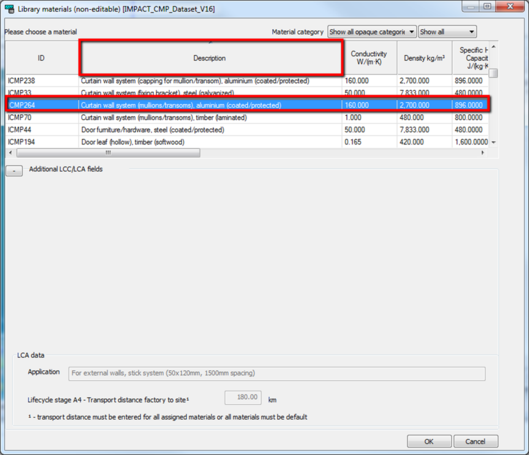This screenshot has height=455, width=529.
Task: Click the vertical scrollbar down arrow
Action: click(494, 142)
